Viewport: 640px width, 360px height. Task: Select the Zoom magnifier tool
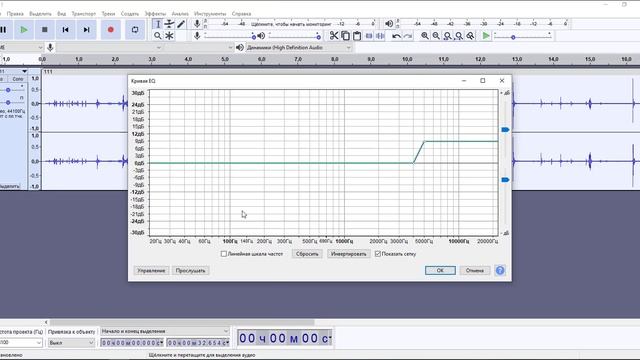(x=158, y=36)
